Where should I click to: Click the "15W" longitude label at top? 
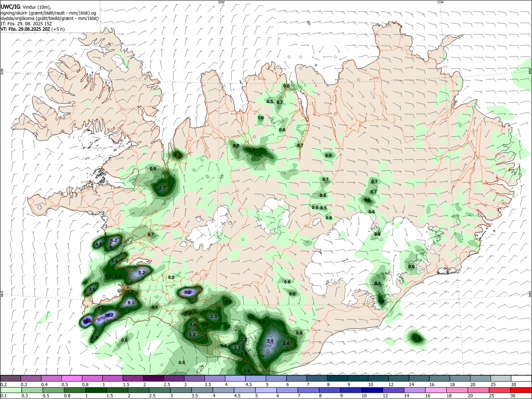tap(440, 2)
